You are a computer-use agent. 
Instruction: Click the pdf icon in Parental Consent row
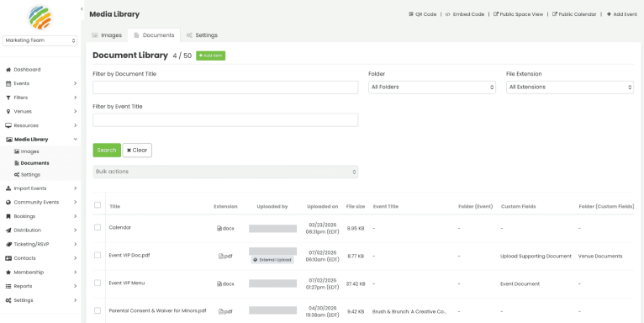(221, 312)
